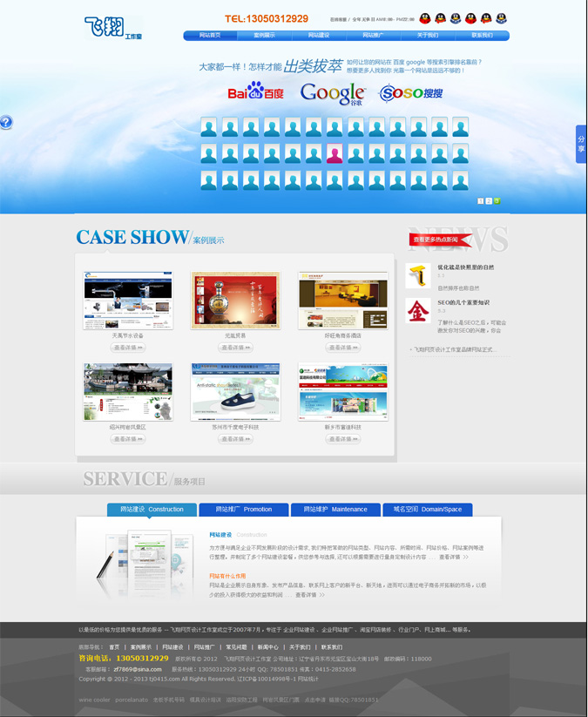This screenshot has height=717, width=588.
Task: Open news item SEO的几个重要知识
Action: (463, 302)
